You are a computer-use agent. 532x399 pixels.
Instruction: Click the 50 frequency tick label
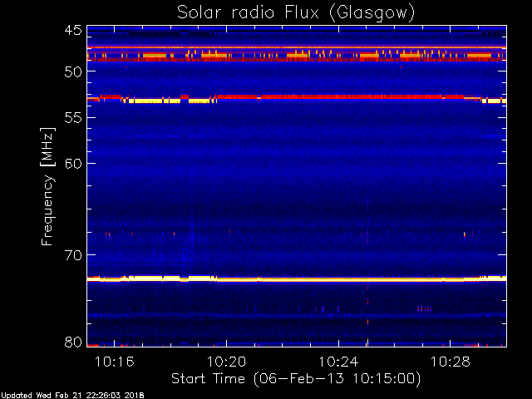[x=73, y=72]
